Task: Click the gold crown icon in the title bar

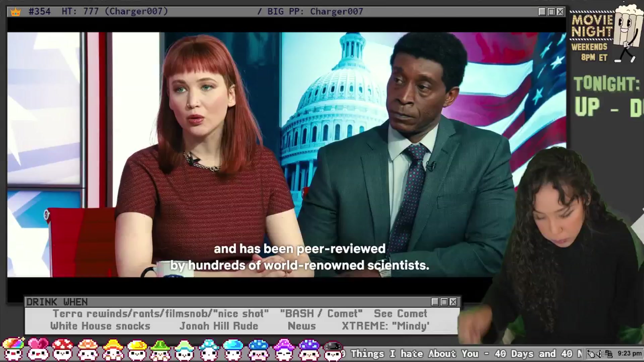Action: point(15,12)
